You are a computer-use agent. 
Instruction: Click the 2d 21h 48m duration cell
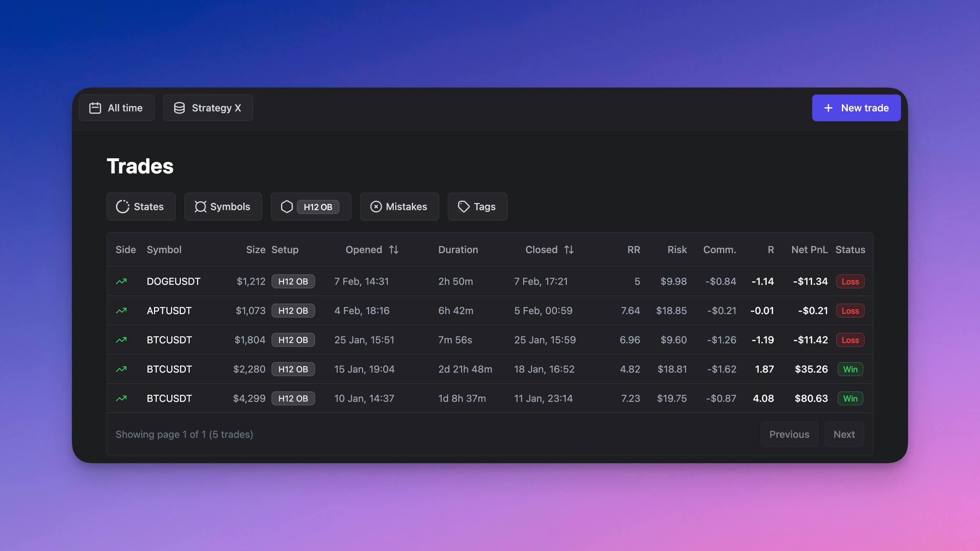[465, 369]
